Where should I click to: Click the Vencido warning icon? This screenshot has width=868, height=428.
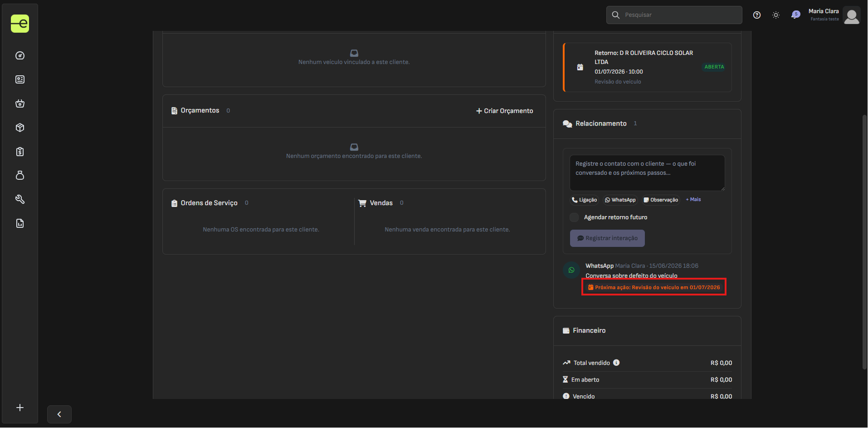click(566, 396)
